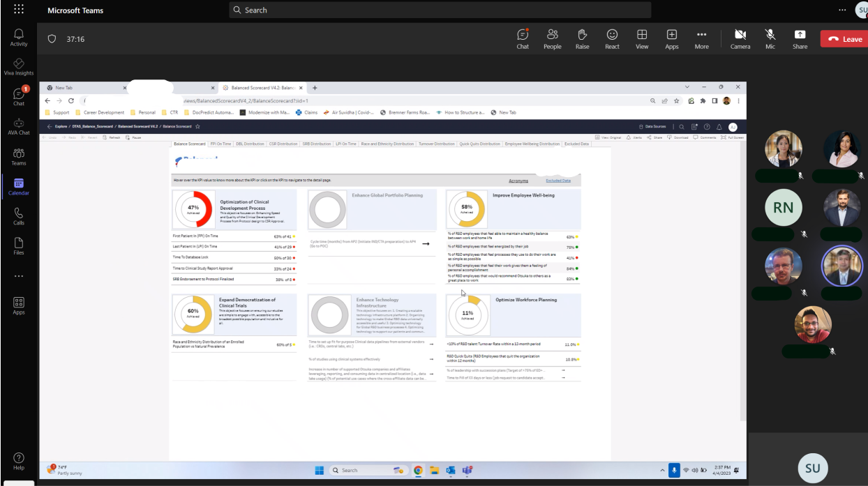The width and height of the screenshot is (868, 486).
Task: Open Teams Help at sidebar bottom
Action: pos(19,462)
